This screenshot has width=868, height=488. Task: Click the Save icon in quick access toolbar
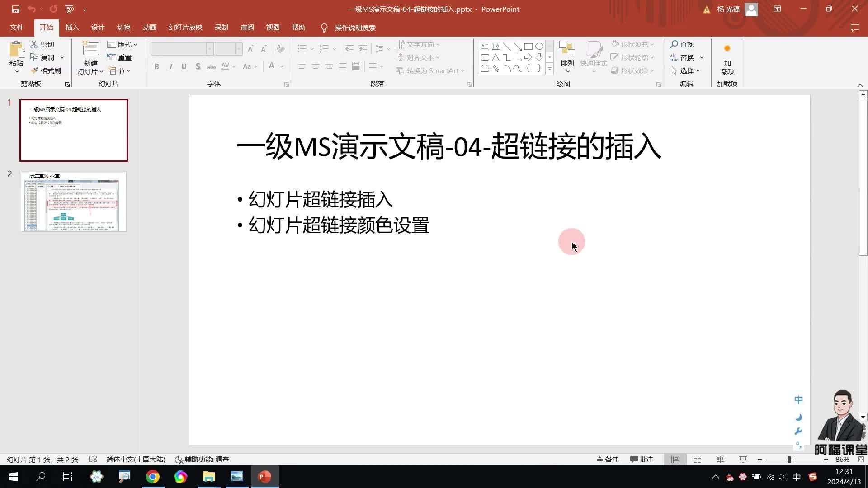pos(15,9)
